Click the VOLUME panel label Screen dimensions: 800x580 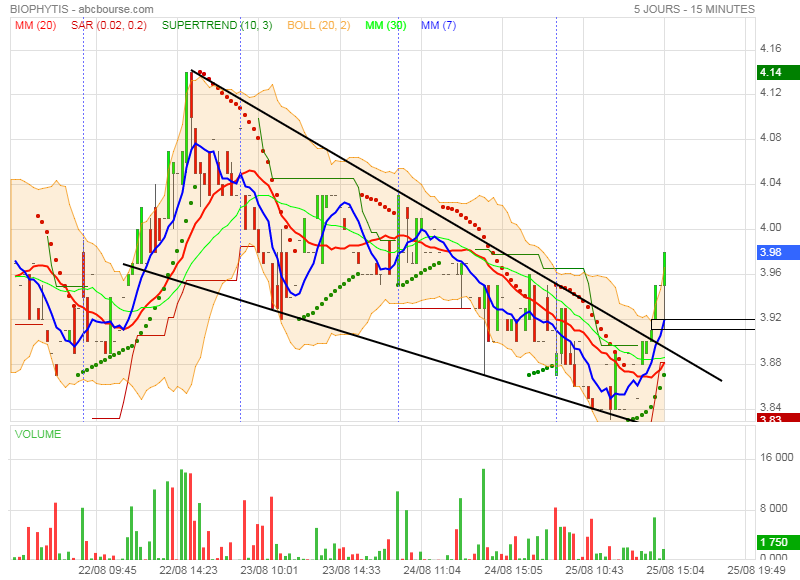(38, 434)
